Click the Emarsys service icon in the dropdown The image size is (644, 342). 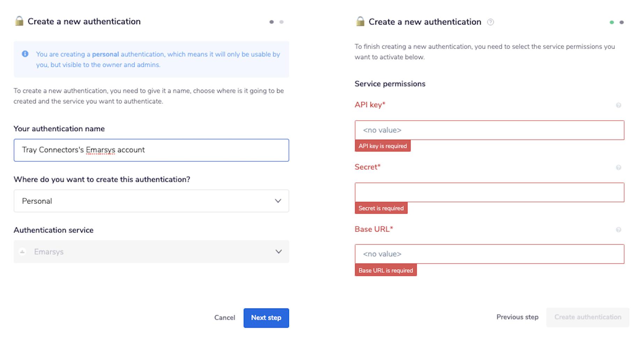22,252
